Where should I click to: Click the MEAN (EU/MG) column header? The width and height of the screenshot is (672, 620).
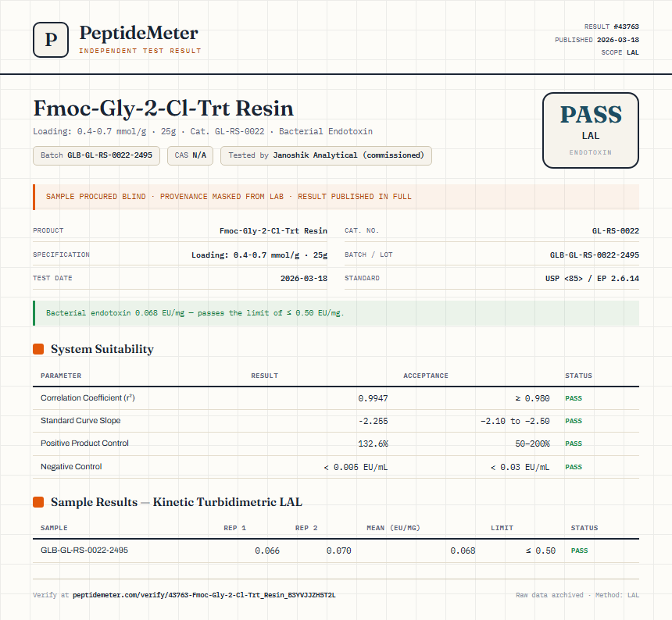pos(393,528)
